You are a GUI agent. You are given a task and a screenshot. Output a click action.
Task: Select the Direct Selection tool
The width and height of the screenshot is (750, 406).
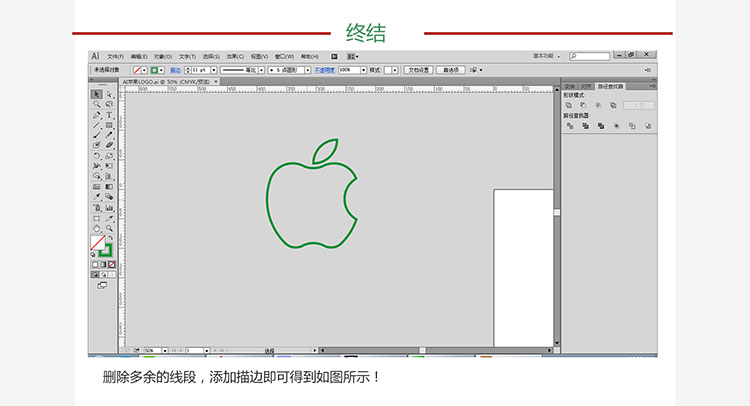pyautogui.click(x=110, y=94)
